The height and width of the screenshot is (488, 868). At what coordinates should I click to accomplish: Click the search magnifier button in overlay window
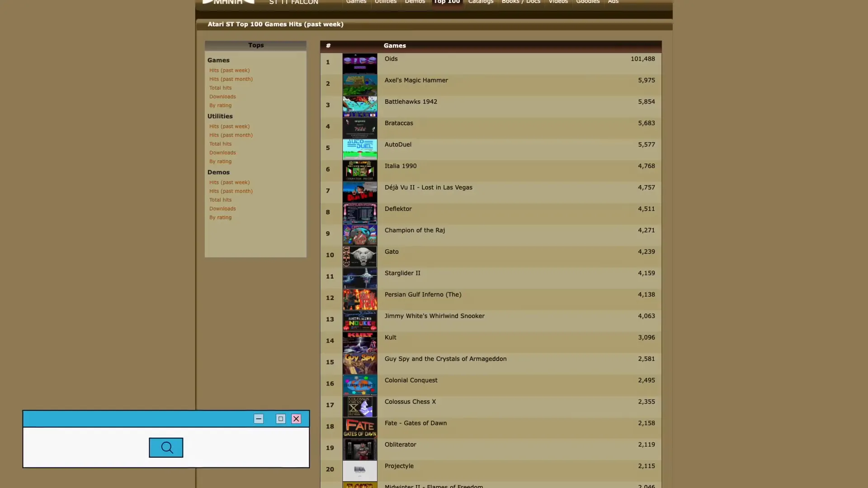(166, 447)
